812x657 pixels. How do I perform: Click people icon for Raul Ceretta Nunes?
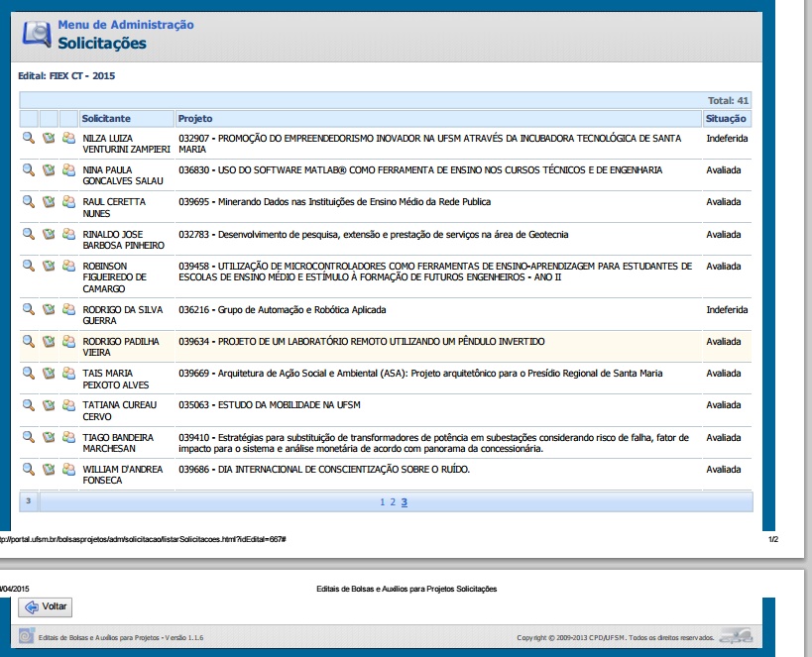coord(68,202)
